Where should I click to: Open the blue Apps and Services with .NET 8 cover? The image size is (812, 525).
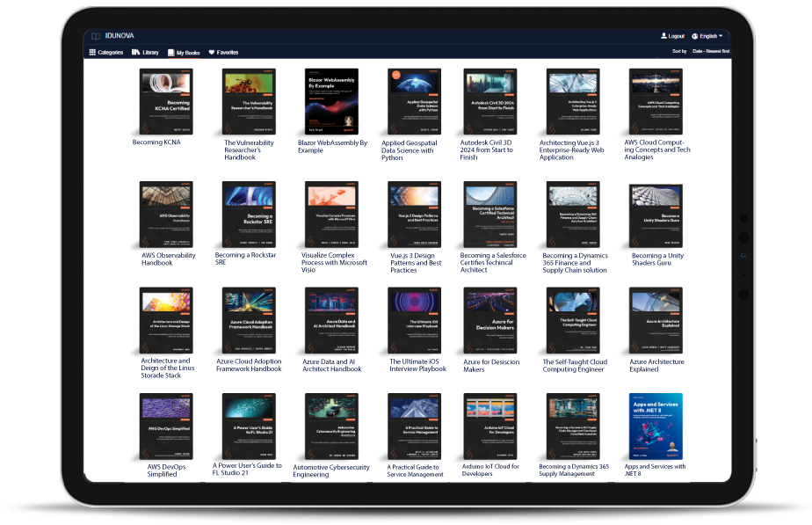pos(656,426)
